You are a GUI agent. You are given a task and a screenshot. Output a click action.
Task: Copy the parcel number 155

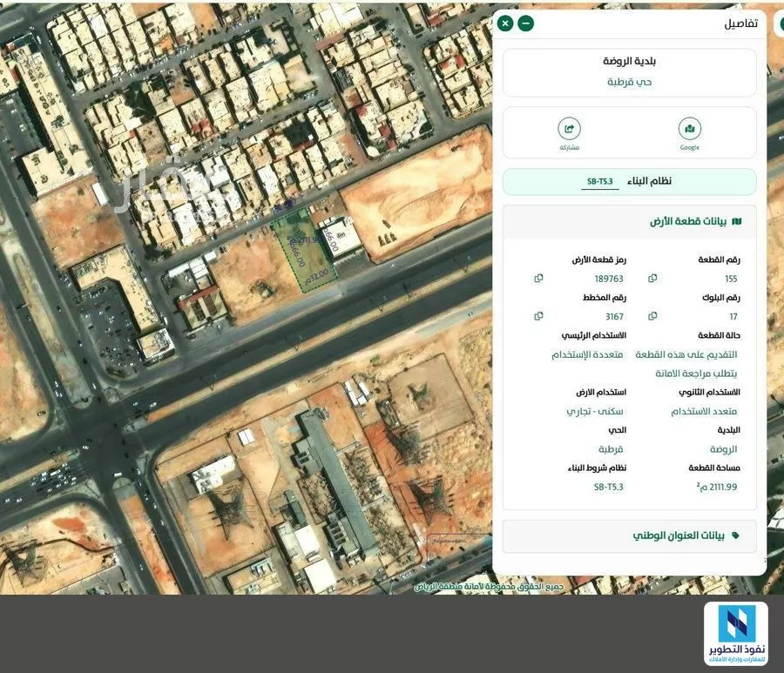coord(652,279)
